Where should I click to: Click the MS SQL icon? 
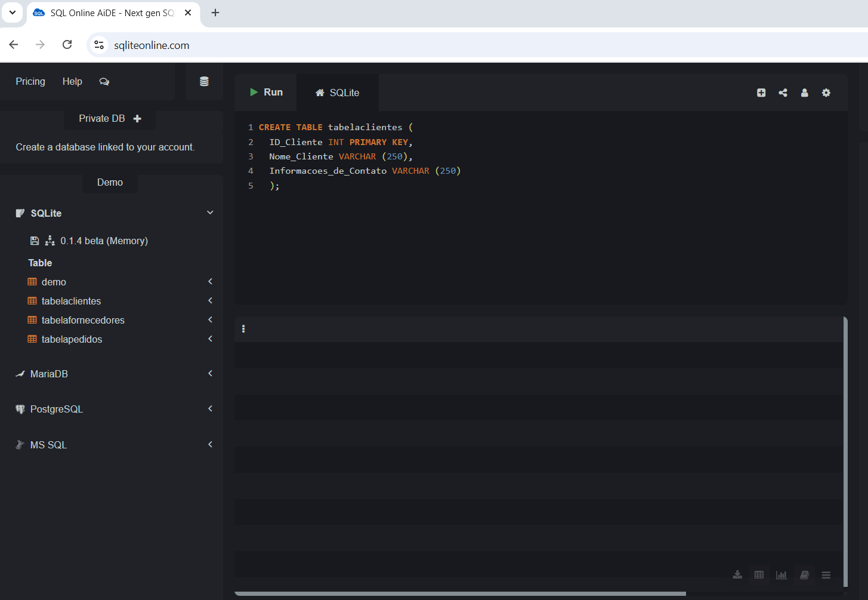tap(20, 445)
